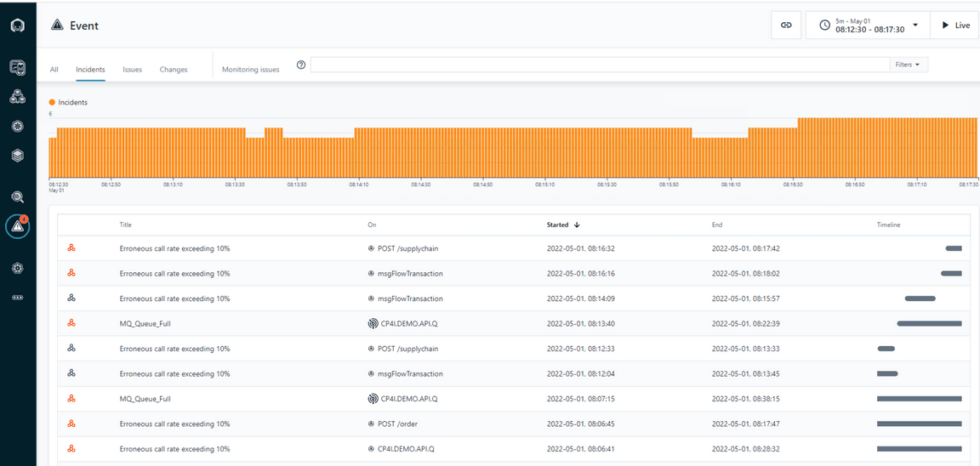Click the On column header
980x466 pixels.
click(372, 224)
